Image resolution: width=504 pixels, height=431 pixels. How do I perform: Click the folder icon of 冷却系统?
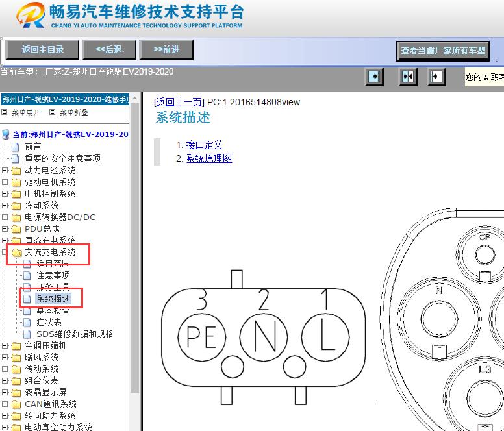coord(16,206)
